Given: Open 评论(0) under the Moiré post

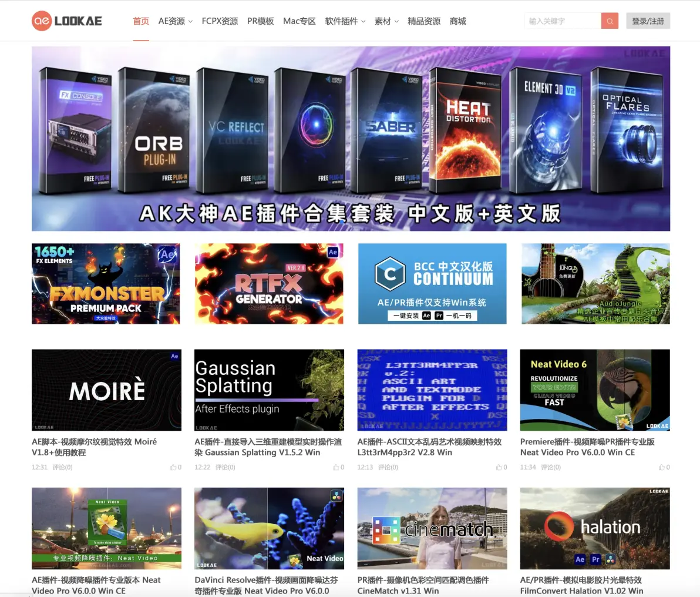Looking at the screenshot, I should click(x=62, y=467).
